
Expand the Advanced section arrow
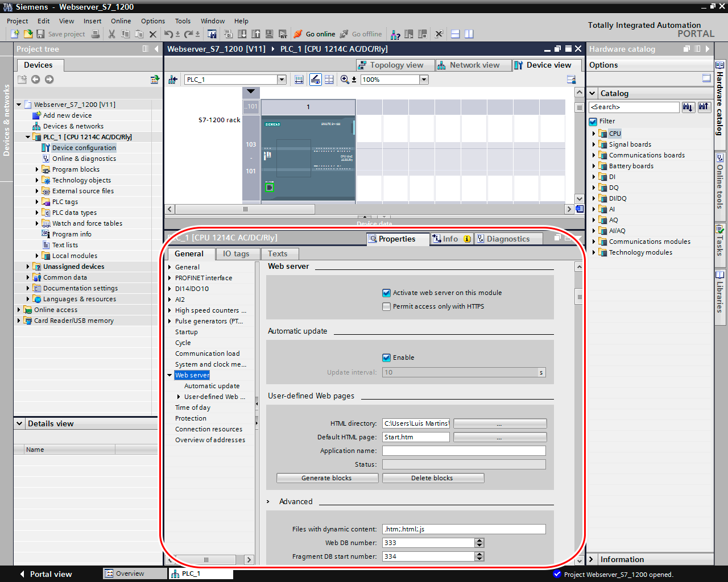268,501
